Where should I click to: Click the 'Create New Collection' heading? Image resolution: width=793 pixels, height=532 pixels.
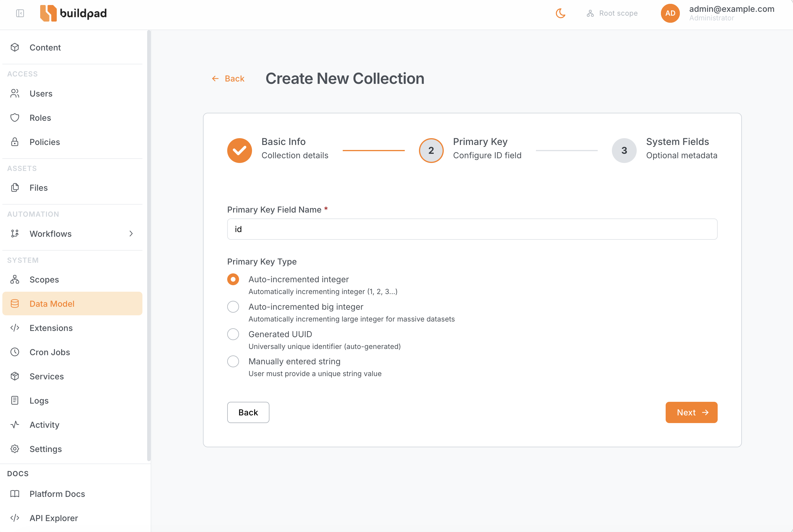(345, 78)
